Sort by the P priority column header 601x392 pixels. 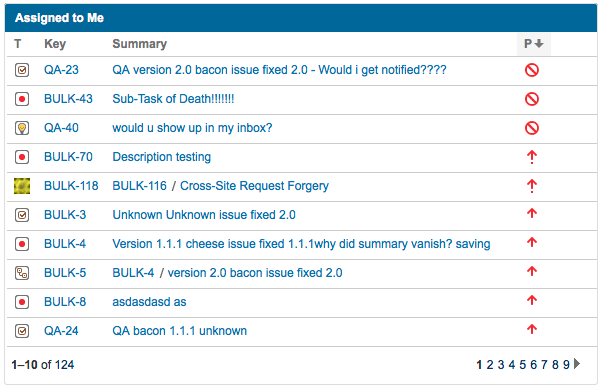click(534, 44)
